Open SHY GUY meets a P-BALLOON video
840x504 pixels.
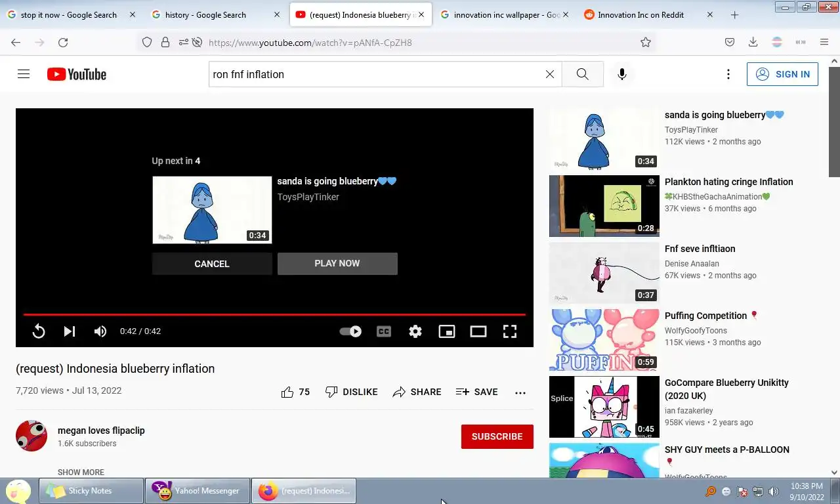[x=727, y=450]
